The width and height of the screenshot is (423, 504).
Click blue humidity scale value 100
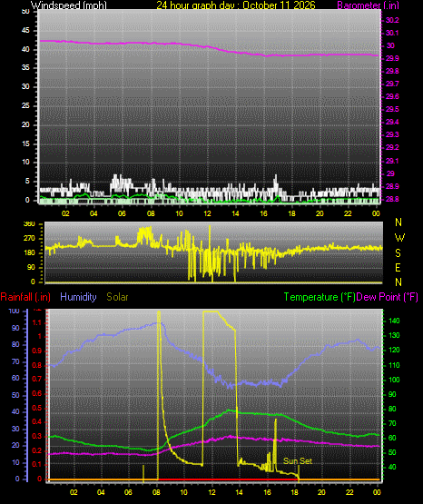point(15,311)
